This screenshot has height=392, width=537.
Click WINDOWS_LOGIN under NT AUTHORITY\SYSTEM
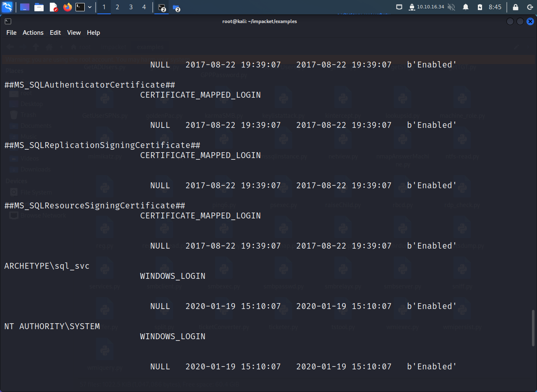[x=173, y=337]
